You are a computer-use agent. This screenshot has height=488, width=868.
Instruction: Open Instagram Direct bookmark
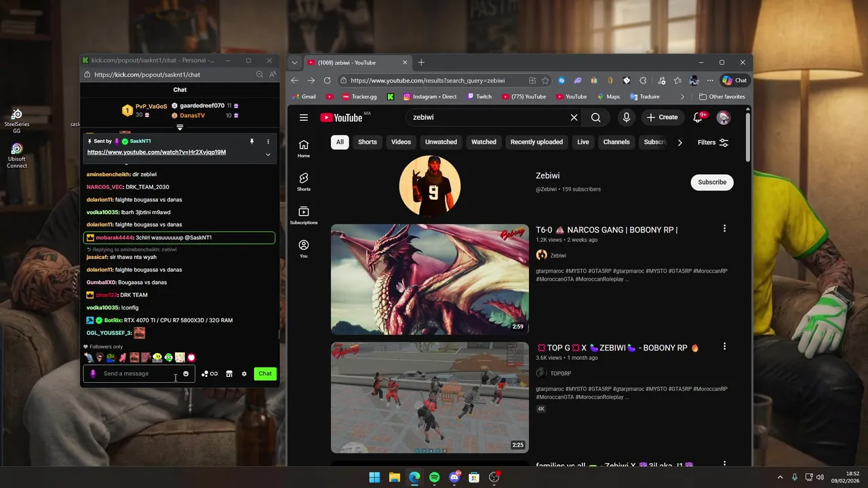pyautogui.click(x=430, y=97)
